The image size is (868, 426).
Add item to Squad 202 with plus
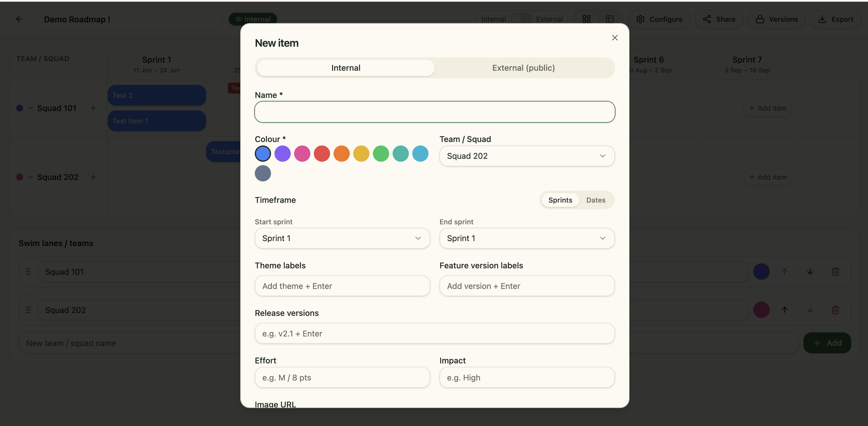click(x=93, y=177)
